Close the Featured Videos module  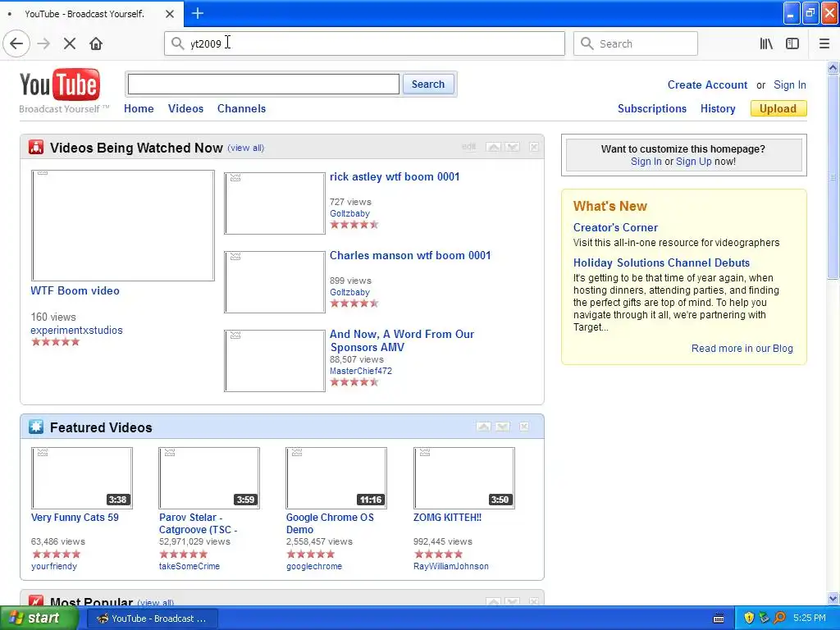click(524, 427)
